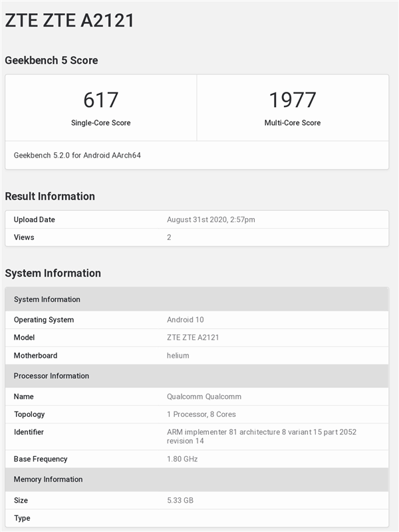The image size is (399, 532).
Task: Click the upload date August 31st 2020 value
Action: (211, 219)
